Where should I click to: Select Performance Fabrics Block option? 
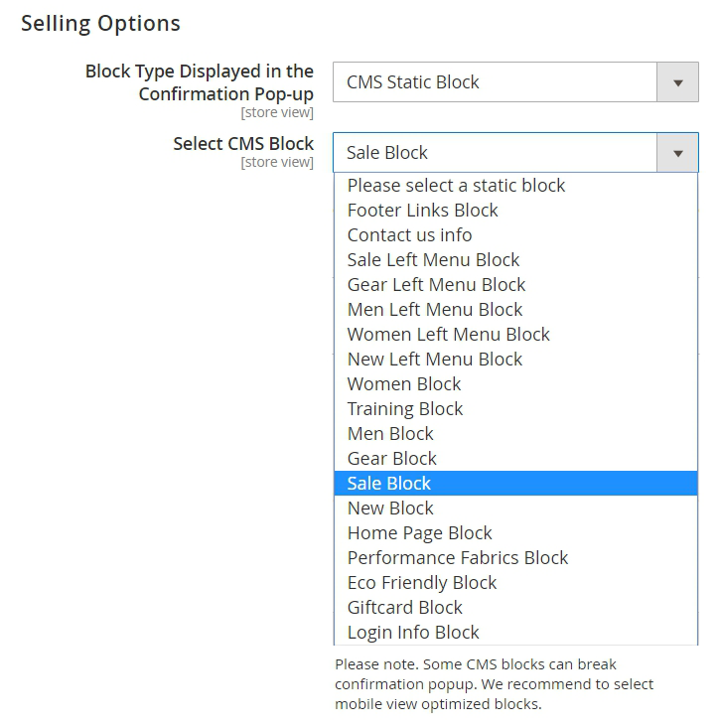[x=458, y=558]
